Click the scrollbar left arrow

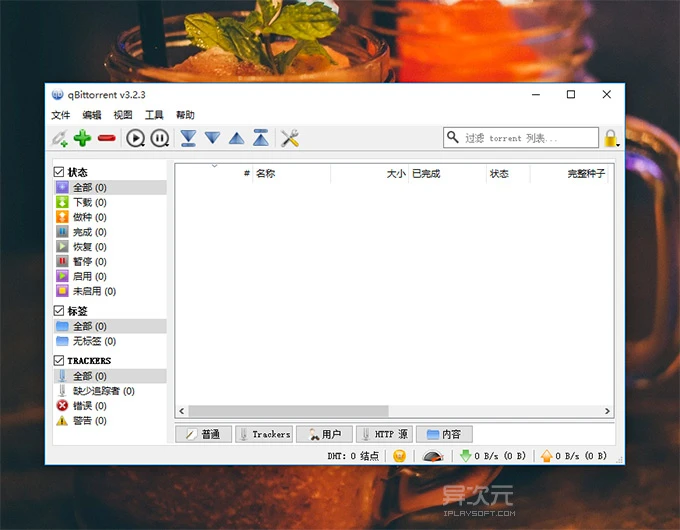pos(182,411)
